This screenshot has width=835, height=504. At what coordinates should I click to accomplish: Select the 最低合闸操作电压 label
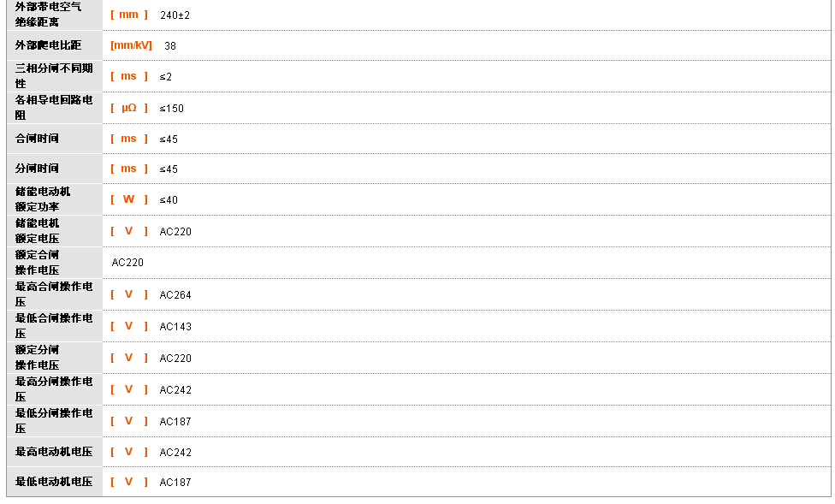54,325
